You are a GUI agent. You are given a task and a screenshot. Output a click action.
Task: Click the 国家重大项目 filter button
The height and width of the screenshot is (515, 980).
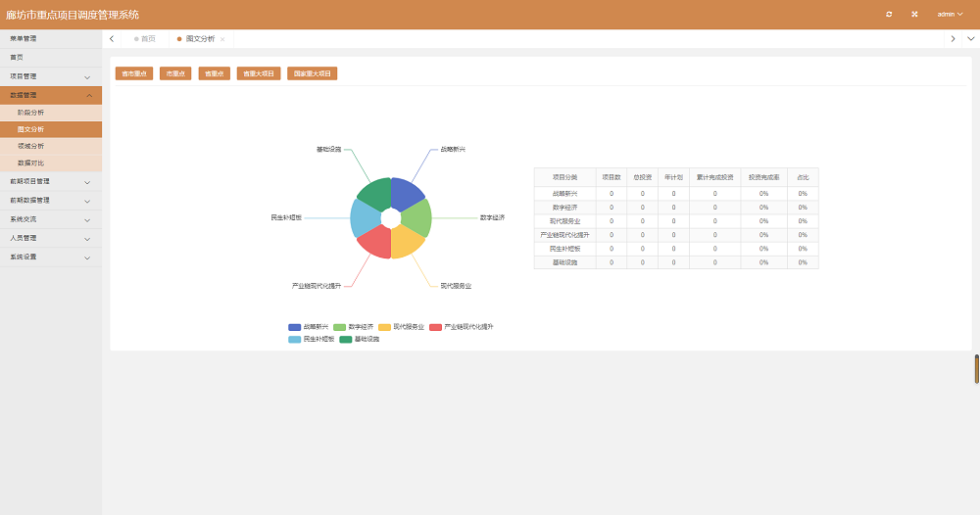[x=314, y=73]
